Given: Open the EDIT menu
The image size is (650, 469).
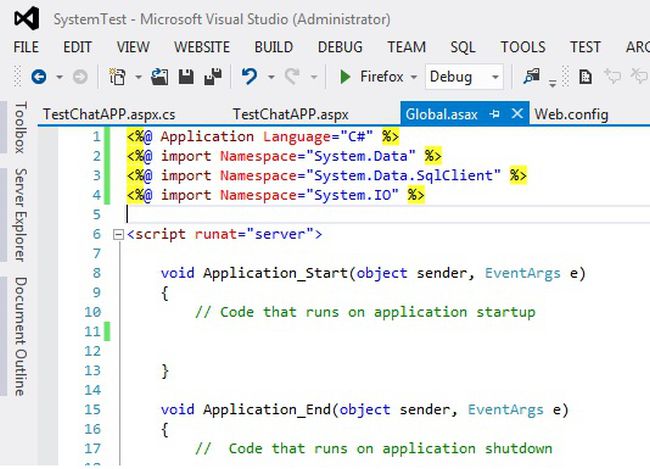Looking at the screenshot, I should tap(77, 47).
